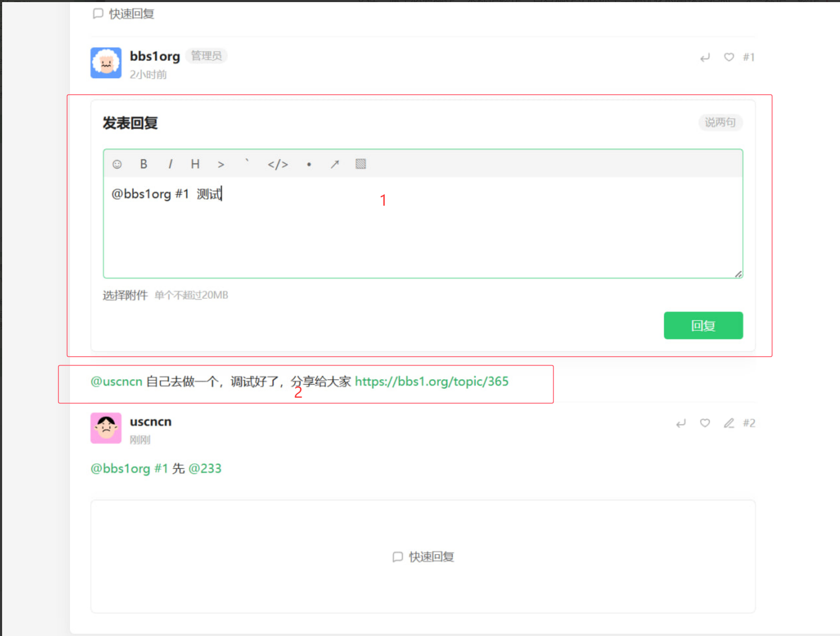This screenshot has height=636, width=840.
Task: Insert bullet list item with dot button
Action: coord(309,165)
